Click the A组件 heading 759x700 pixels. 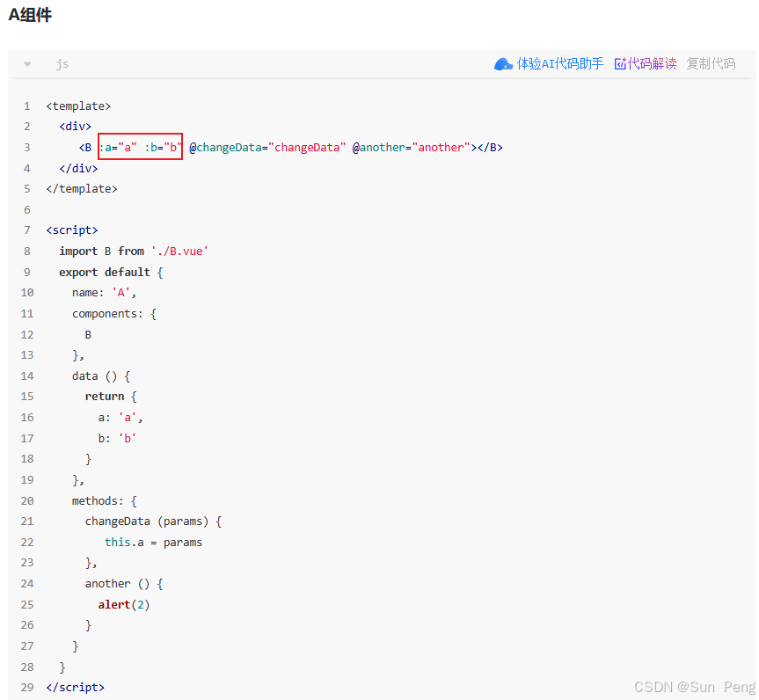tap(30, 15)
